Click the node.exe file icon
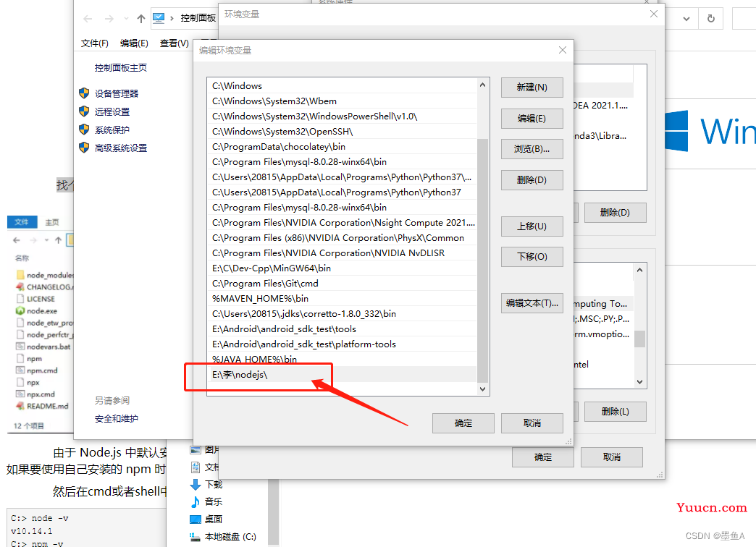The height and width of the screenshot is (547, 756). (20, 311)
